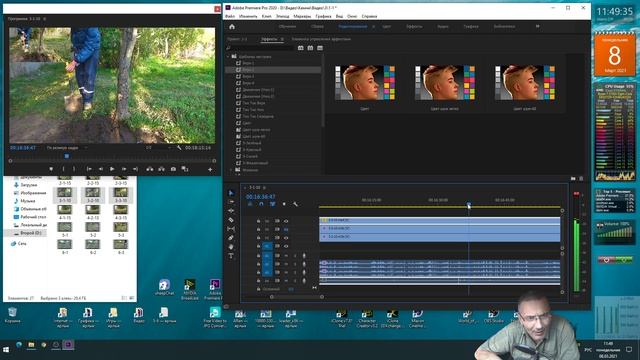Go to In point in Program monitor
Viewport: 640px width, 360px height.
pyautogui.click(x=89, y=169)
